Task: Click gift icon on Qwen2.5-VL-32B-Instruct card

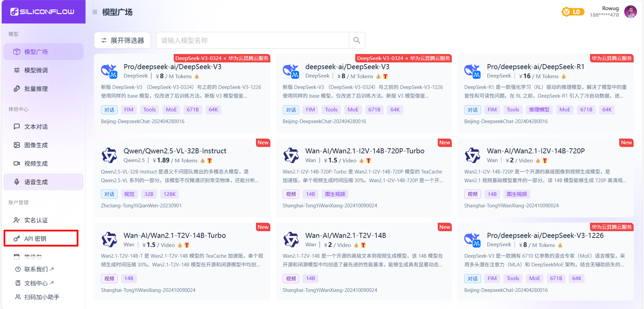Action: [x=210, y=161]
